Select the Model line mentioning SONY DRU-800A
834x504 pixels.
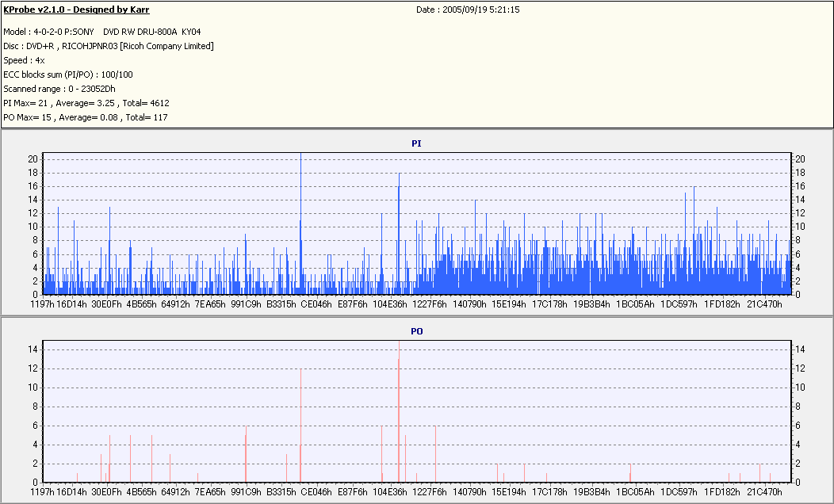(102, 32)
